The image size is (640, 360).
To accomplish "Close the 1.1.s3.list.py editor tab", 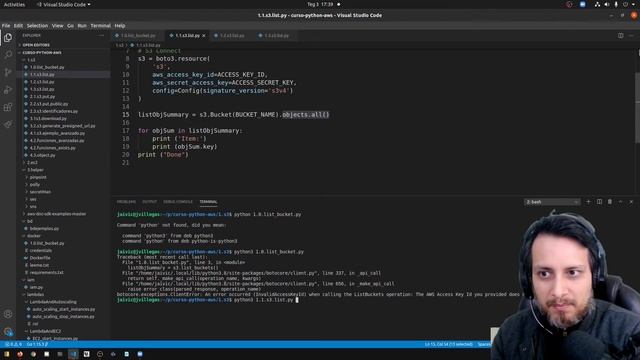I will pyautogui.click(x=204, y=36).
